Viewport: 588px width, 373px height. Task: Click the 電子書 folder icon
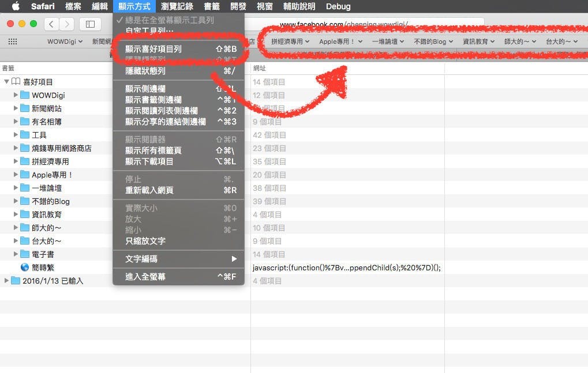25,254
